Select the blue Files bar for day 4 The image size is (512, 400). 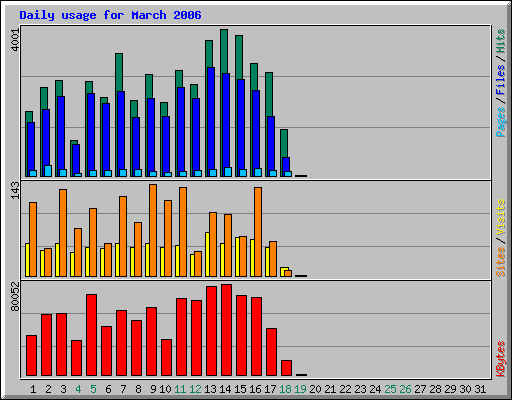coord(76,159)
